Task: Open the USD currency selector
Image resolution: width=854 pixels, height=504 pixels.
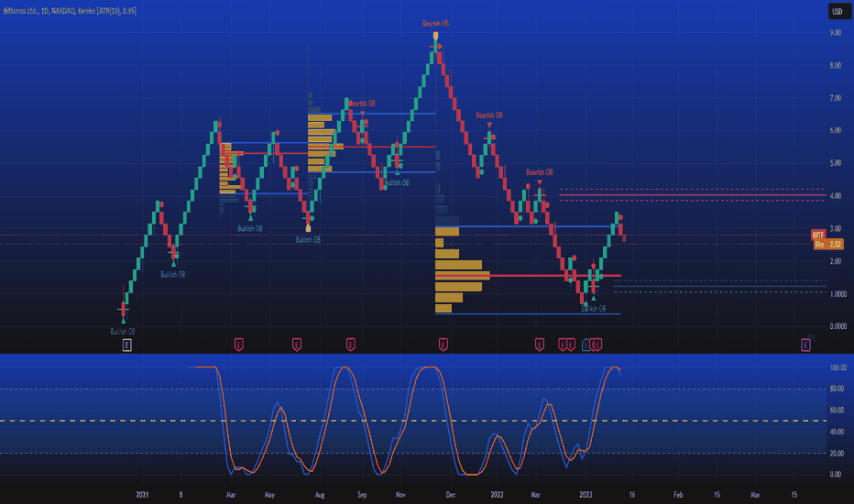Action: pos(838,11)
